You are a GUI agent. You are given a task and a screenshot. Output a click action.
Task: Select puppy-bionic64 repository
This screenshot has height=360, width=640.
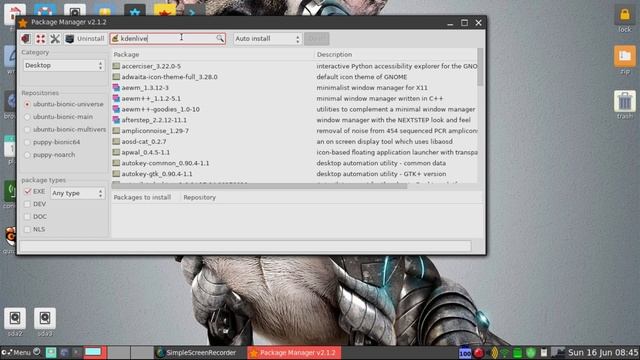click(x=52, y=142)
